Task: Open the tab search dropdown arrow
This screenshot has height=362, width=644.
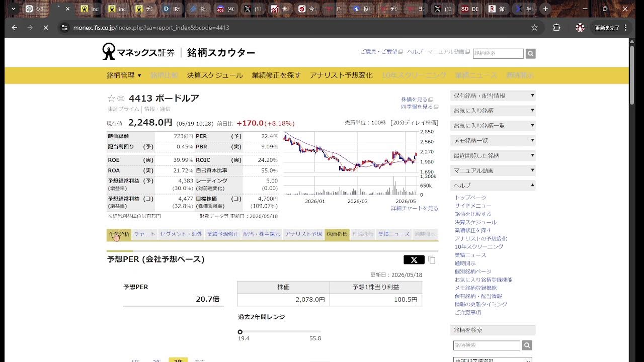Action: tap(14, 9)
